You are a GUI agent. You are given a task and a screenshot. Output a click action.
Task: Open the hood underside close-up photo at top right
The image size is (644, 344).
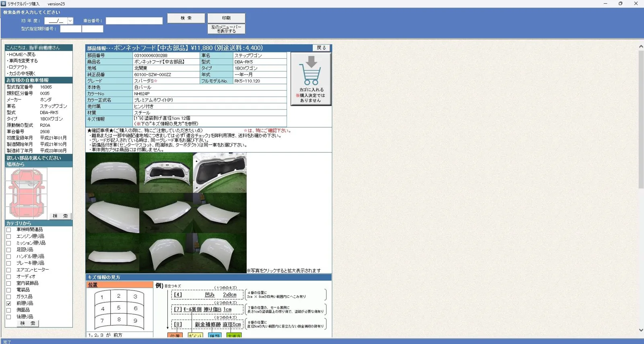(x=220, y=173)
